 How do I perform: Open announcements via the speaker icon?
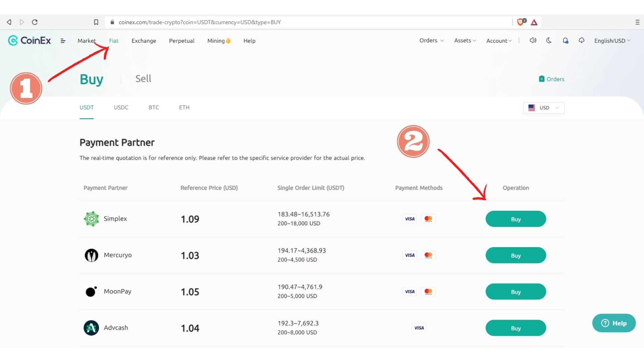tap(533, 41)
